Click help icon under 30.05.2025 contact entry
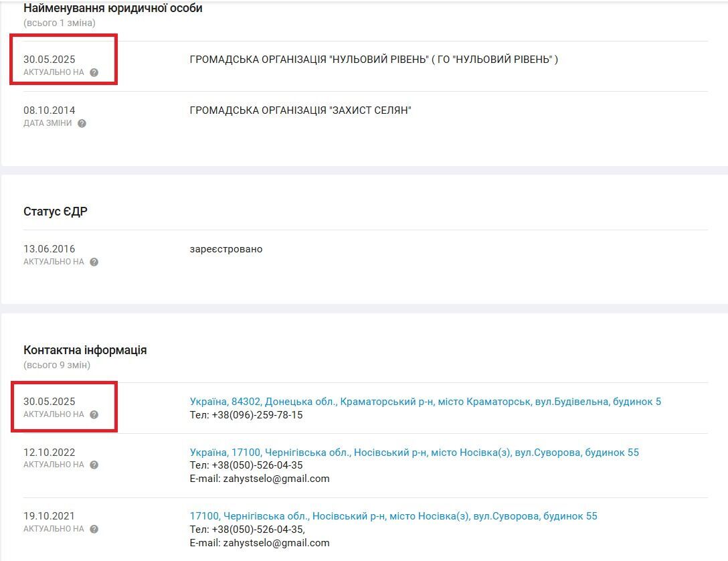 94,414
